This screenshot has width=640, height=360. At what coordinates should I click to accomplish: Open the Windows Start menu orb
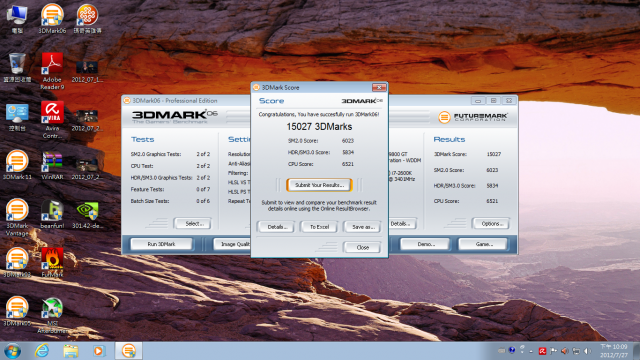coord(13,351)
